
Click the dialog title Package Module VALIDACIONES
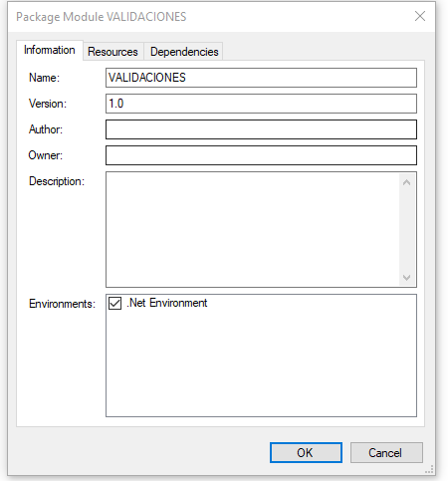click(102, 17)
